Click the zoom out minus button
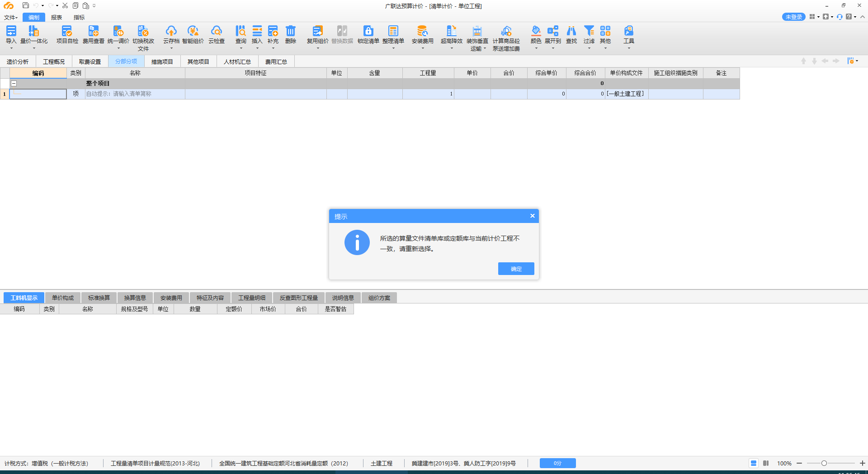Screen dimensions: 868x474 pyautogui.click(x=799, y=463)
